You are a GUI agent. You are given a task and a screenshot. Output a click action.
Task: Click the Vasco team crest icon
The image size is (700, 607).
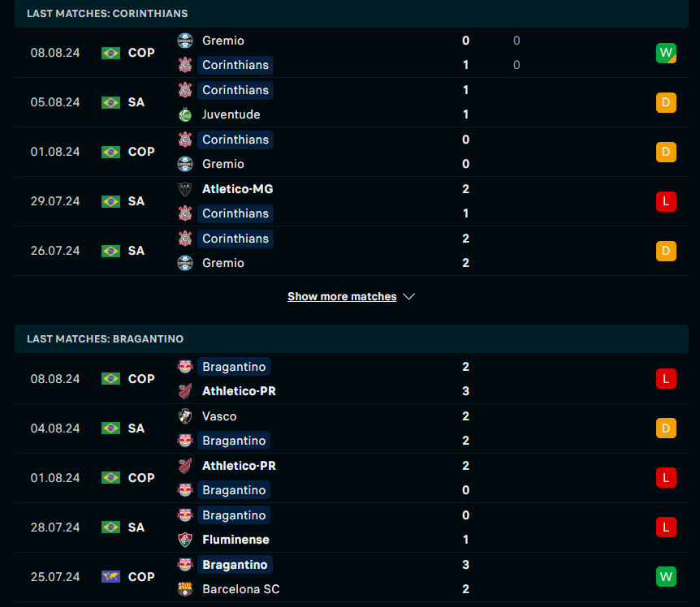tap(185, 416)
